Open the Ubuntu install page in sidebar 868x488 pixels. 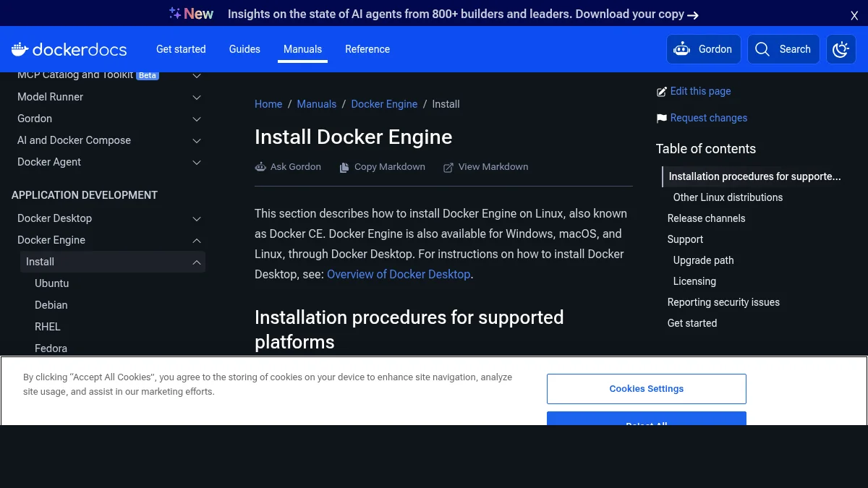click(52, 283)
